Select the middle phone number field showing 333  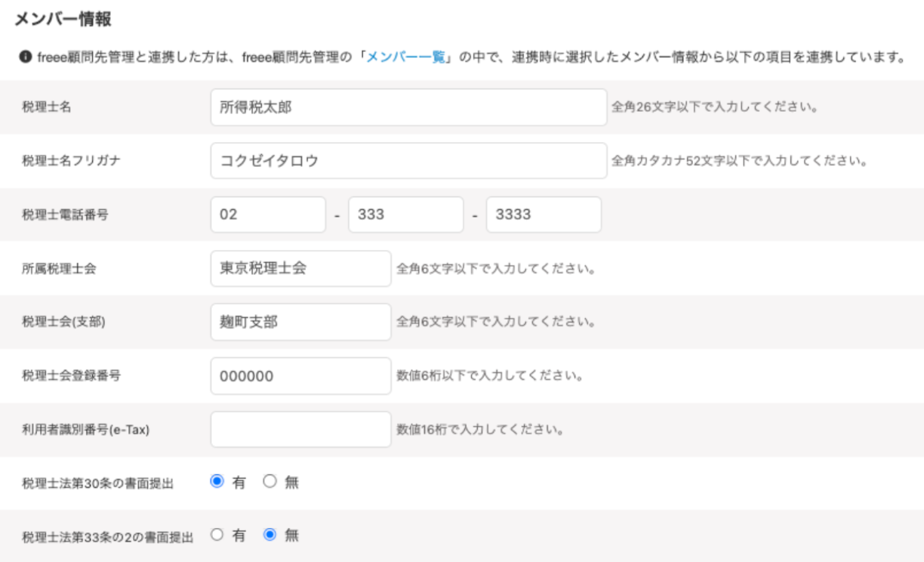point(405,215)
